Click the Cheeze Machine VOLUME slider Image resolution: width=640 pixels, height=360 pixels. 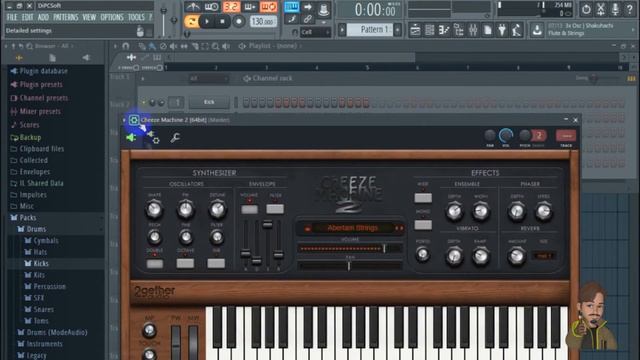(x=350, y=248)
